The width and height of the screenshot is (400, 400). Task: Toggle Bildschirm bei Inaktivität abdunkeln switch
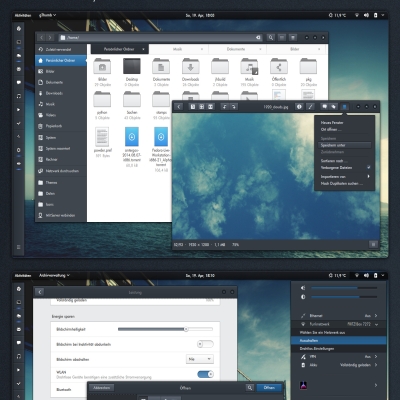pos(205,344)
